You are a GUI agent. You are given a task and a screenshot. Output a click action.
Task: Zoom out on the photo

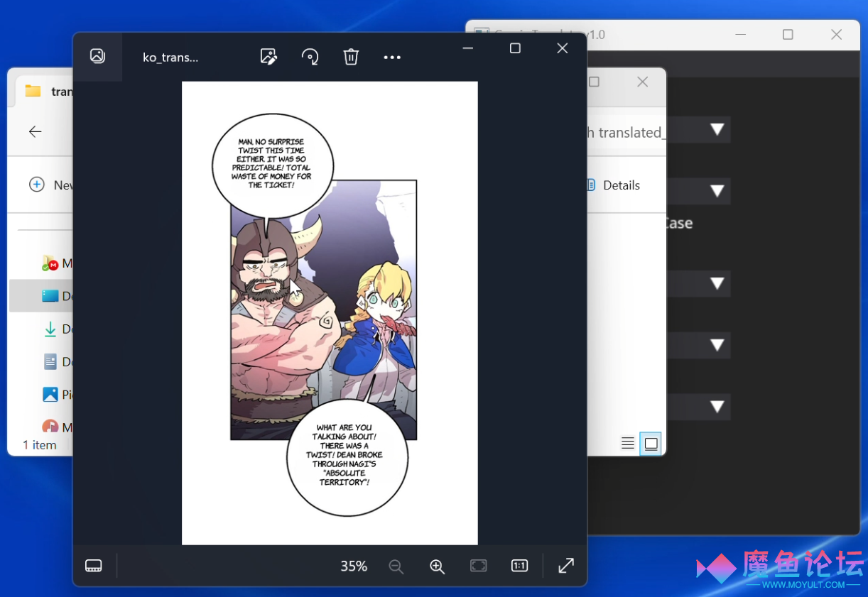tap(396, 566)
